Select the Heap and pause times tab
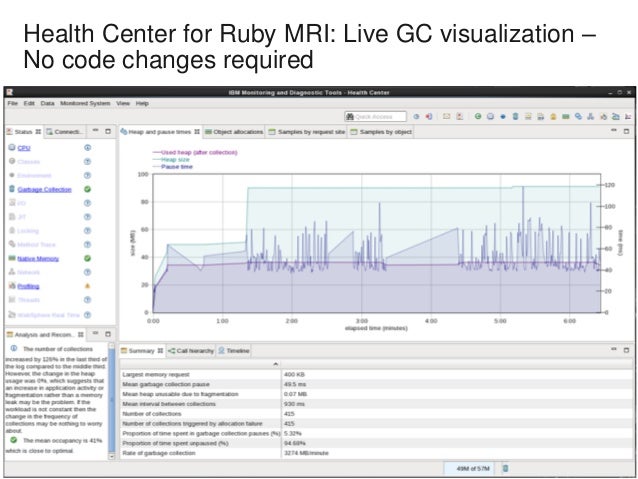The width and height of the screenshot is (638, 479). click(160, 132)
